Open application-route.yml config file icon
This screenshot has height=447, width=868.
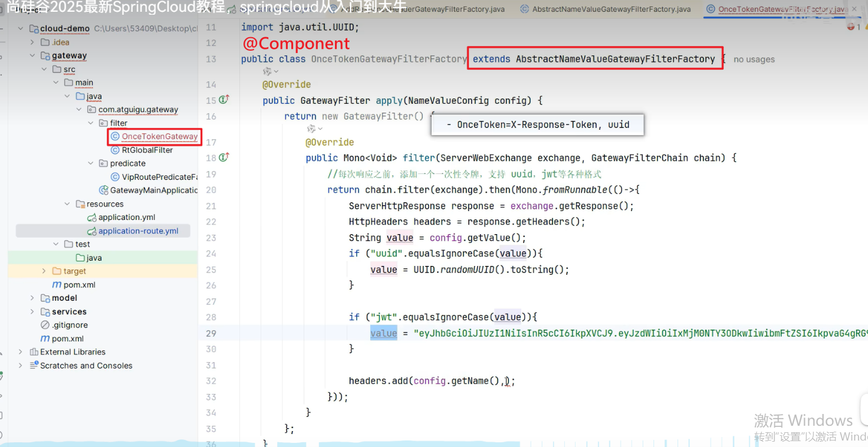91,231
